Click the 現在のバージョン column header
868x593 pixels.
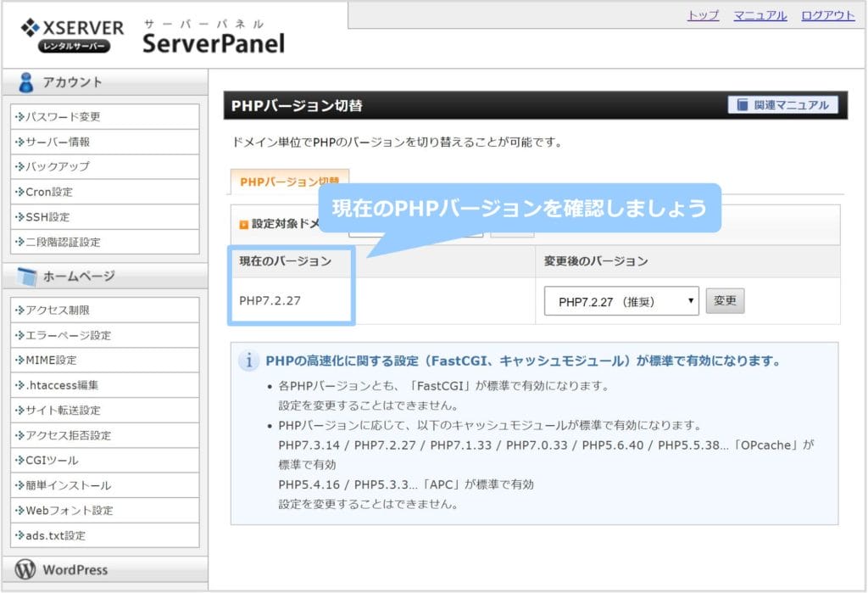pyautogui.click(x=285, y=261)
